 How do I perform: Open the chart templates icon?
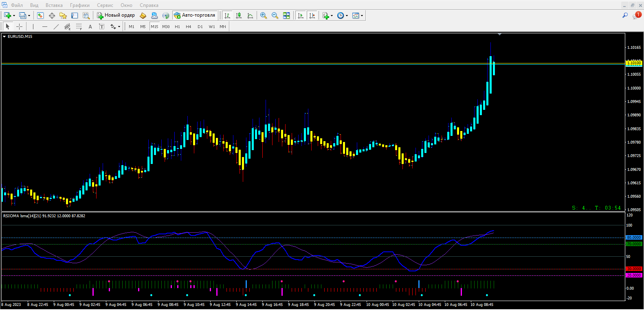(x=356, y=15)
